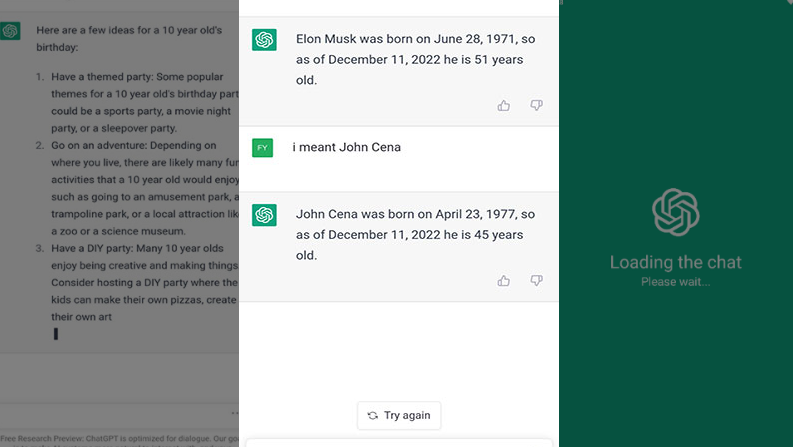793x447 pixels.
Task: Click 'Have a DIY party' list item
Action: click(x=137, y=282)
